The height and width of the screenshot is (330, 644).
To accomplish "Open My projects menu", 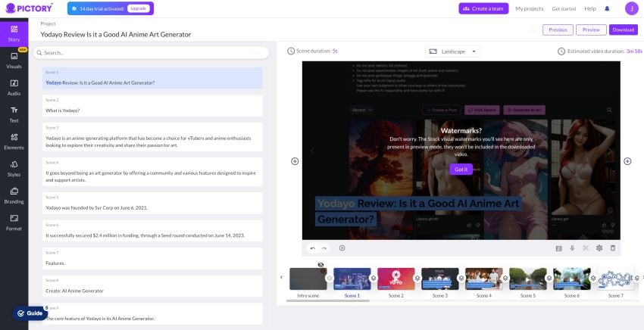I will (529, 8).
